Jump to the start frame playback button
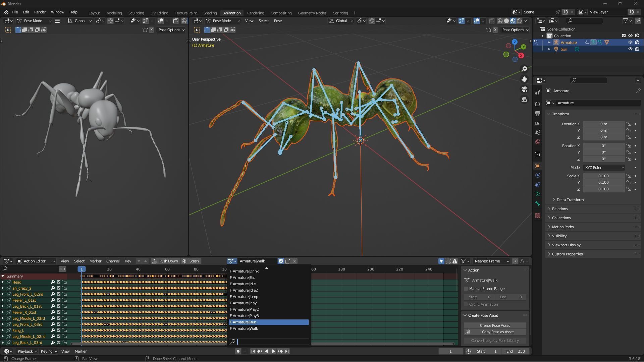 pos(253,351)
